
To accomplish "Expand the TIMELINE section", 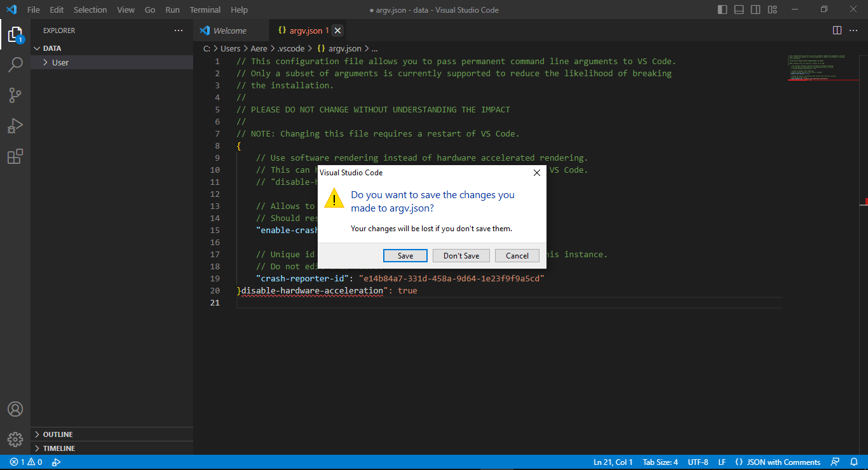I will click(111, 448).
